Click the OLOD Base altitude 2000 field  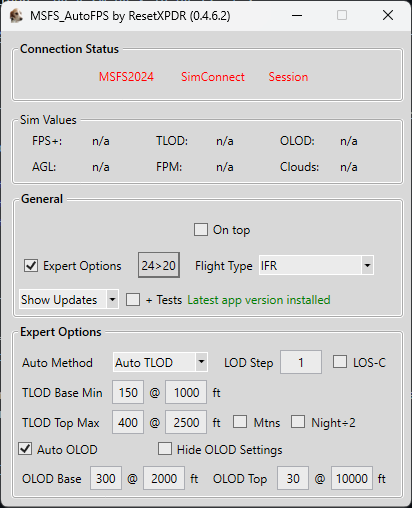click(164, 478)
